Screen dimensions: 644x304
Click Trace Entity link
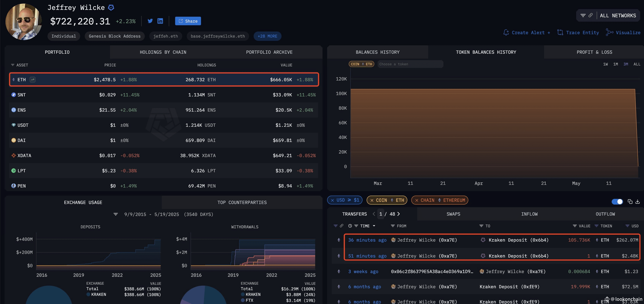coord(582,32)
